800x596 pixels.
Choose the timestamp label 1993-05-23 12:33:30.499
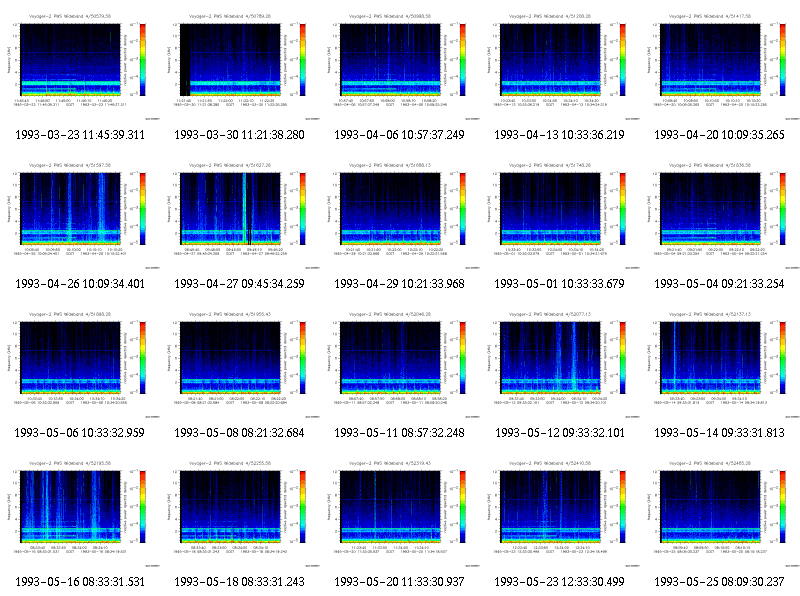(x=559, y=582)
